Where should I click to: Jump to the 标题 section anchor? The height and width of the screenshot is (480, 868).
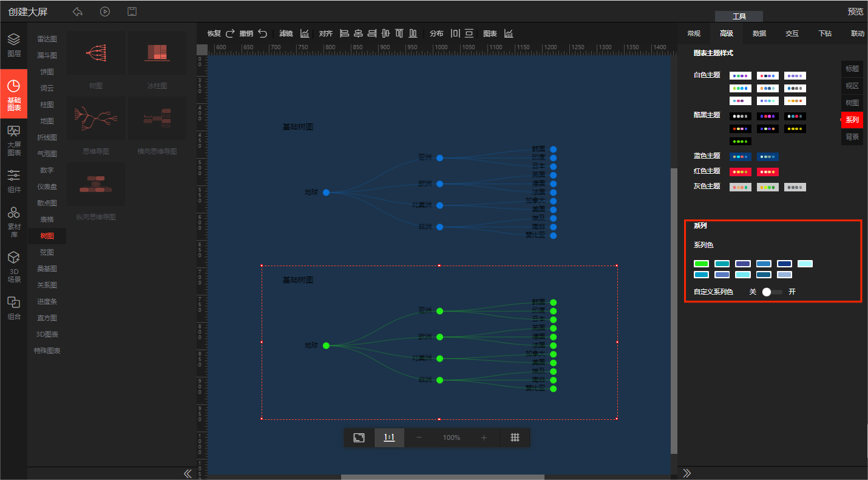pyautogui.click(x=852, y=69)
